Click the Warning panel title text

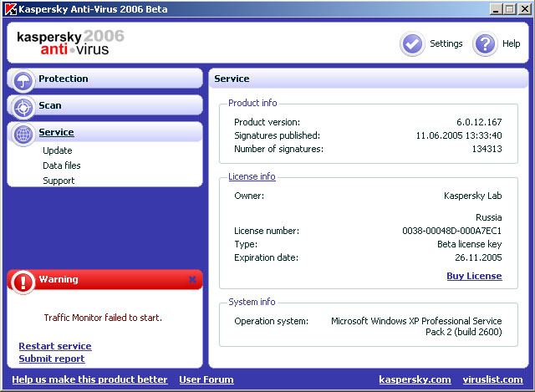tap(59, 279)
